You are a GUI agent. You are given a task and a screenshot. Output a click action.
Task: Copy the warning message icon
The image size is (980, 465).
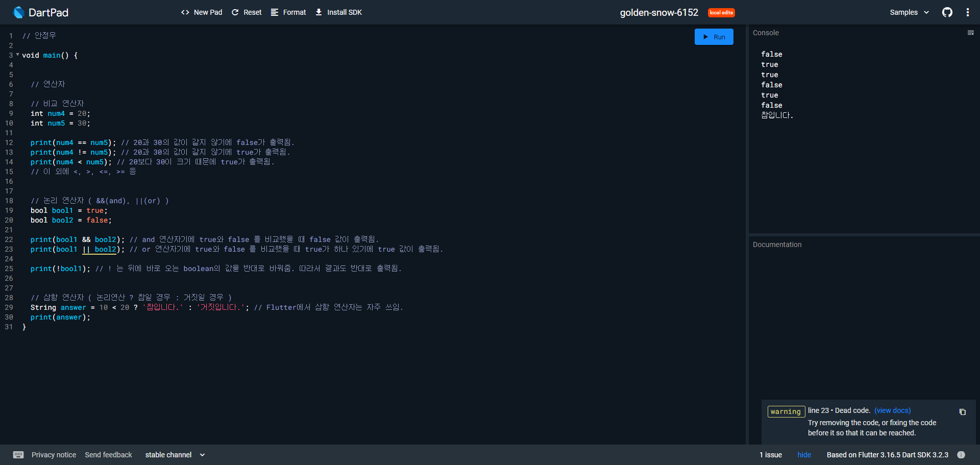click(x=963, y=412)
